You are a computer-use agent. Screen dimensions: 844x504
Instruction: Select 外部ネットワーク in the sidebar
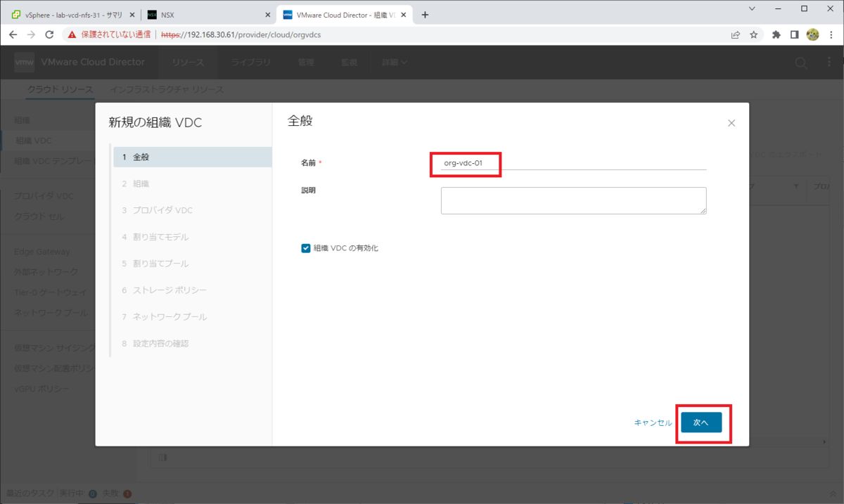coord(46,272)
